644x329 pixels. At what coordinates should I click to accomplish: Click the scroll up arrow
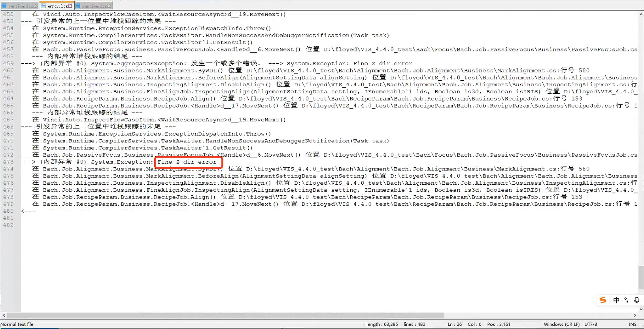[641, 14]
